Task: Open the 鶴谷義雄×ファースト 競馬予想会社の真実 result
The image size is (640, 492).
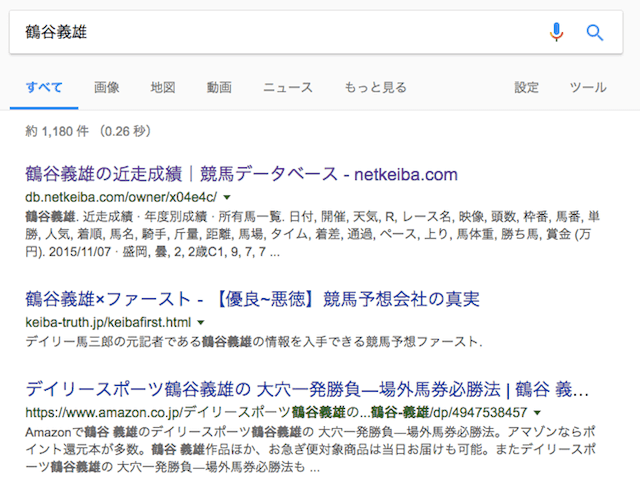Action: tap(252, 299)
